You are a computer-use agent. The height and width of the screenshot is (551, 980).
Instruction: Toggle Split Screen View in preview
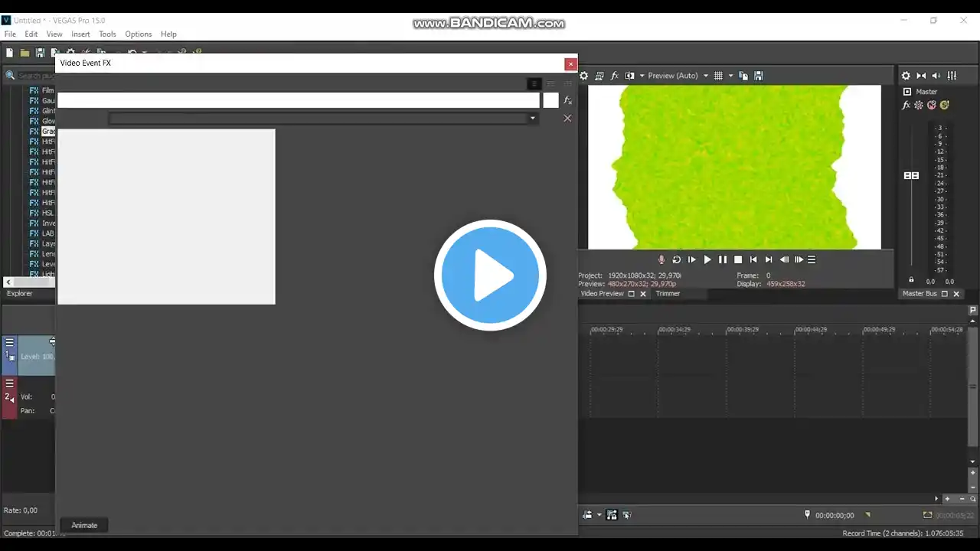[x=630, y=76]
